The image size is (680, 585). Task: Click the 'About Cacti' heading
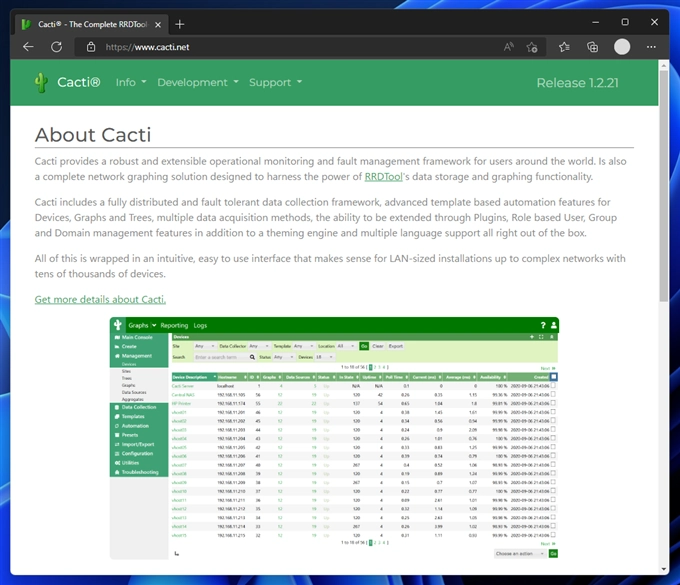pyautogui.click(x=93, y=135)
